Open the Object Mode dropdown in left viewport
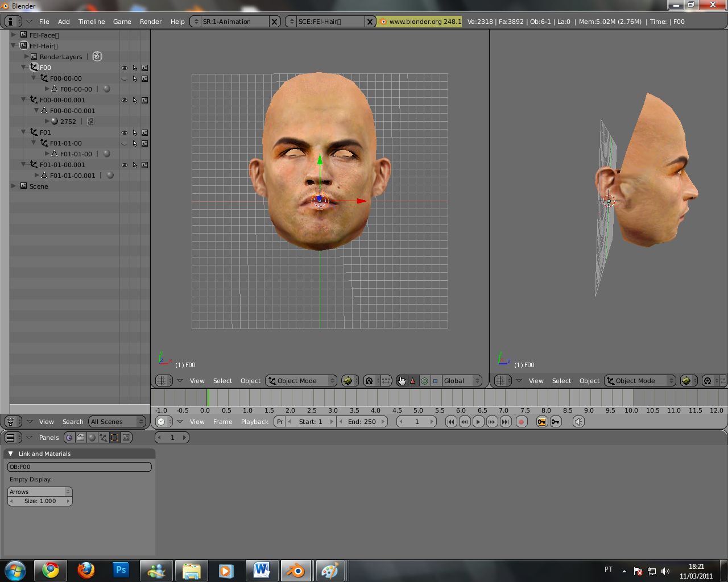The image size is (728, 582). click(301, 381)
